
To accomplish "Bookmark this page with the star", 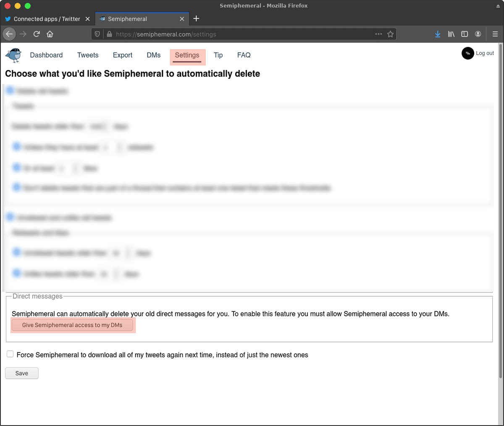I will point(390,34).
